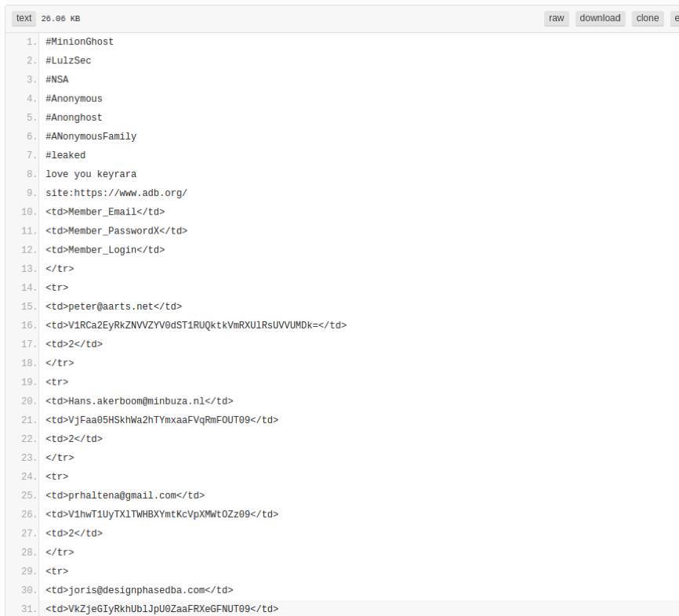Viewport: 679px width, 616px height.
Task: Click the '#ANonymousFamily' text
Action: point(91,136)
